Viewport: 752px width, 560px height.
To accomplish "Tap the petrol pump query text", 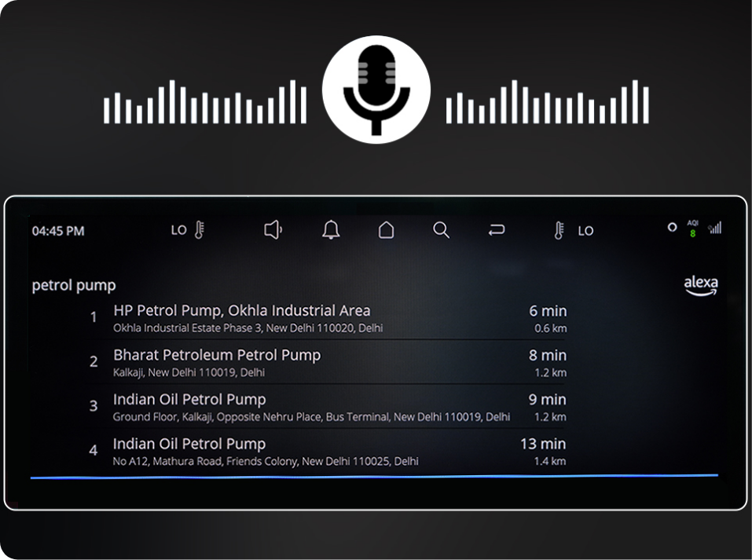I will pos(74,286).
